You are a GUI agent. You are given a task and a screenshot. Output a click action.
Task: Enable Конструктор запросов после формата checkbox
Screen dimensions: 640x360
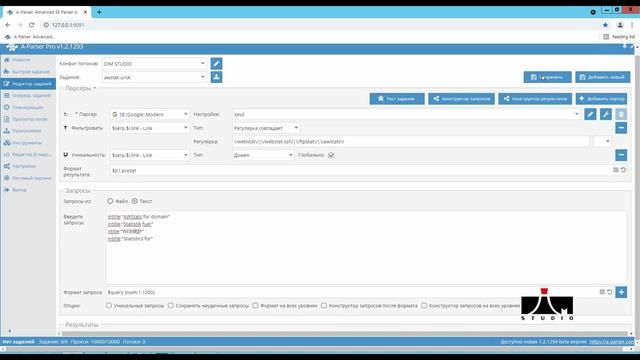coord(324,305)
